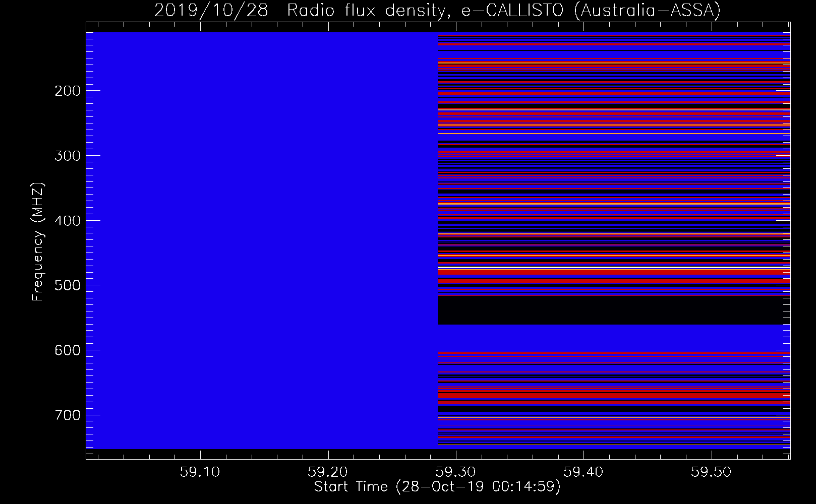Click the 400 frequency tick label
This screenshot has width=816, height=504.
[x=68, y=220]
